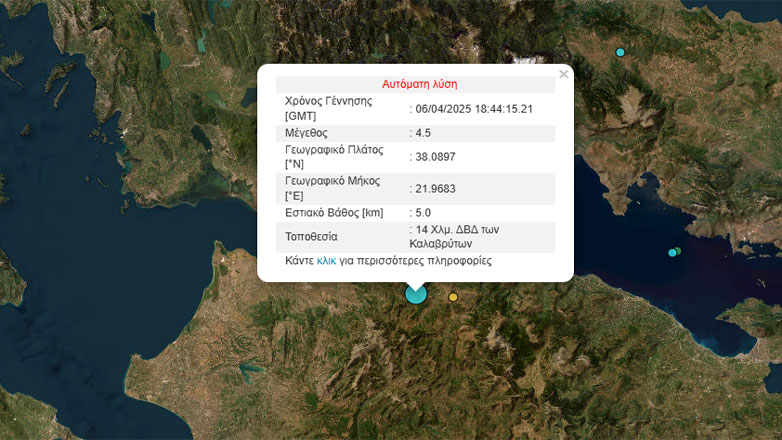Click the 'Γεωγραφικό Πλάτος [°N]' label

[x=334, y=157]
